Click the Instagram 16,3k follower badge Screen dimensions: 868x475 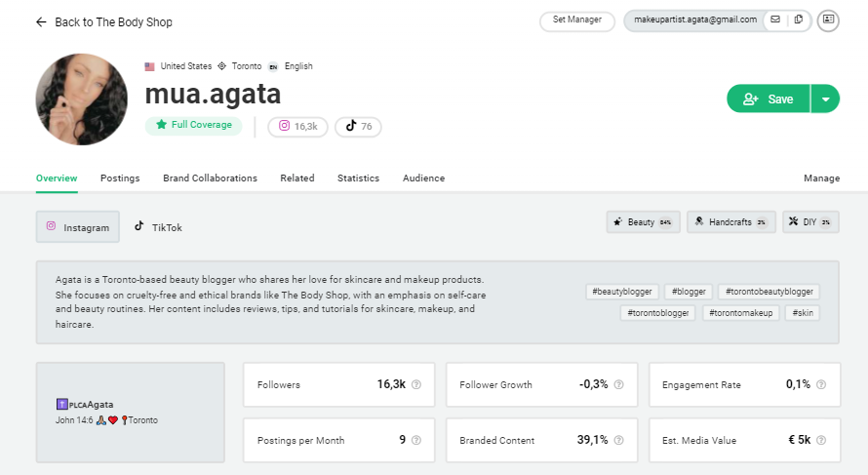(298, 127)
